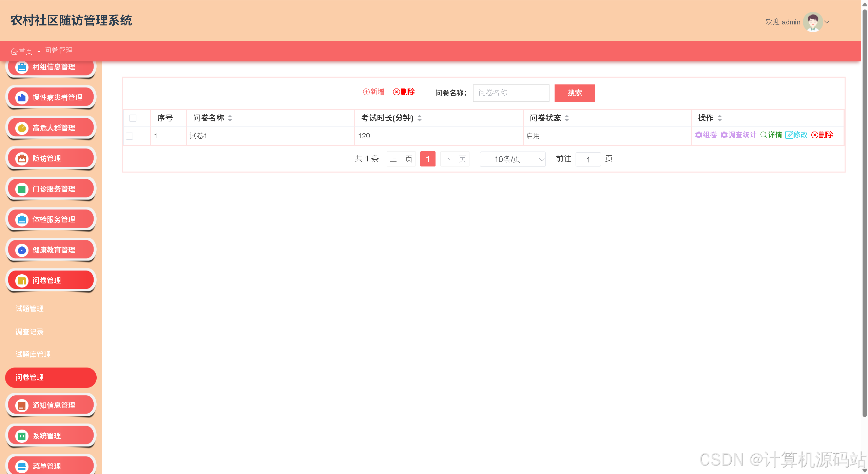Screen dimensions: 868x474
Task: Click the 高危人群管理 yellow circle icon
Action: [x=22, y=128]
